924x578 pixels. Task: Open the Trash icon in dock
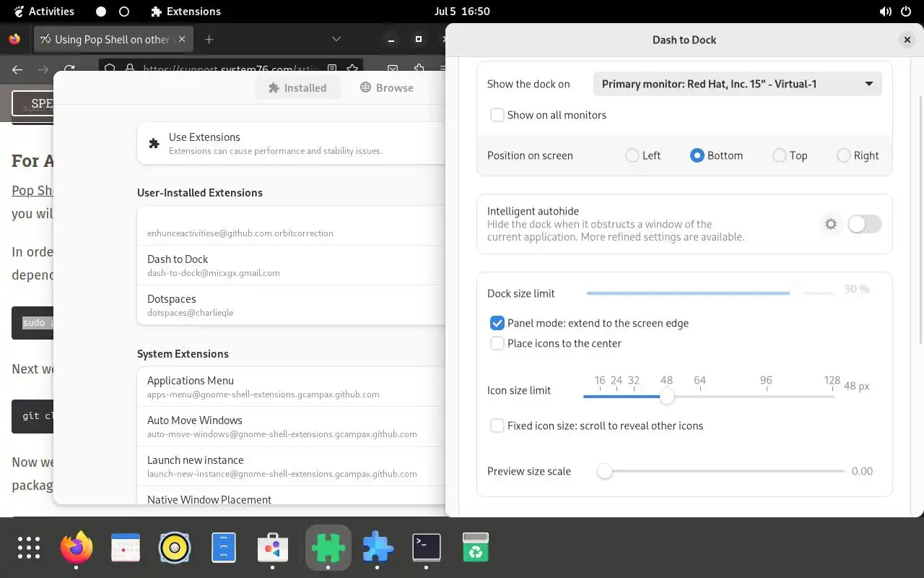tap(476, 548)
